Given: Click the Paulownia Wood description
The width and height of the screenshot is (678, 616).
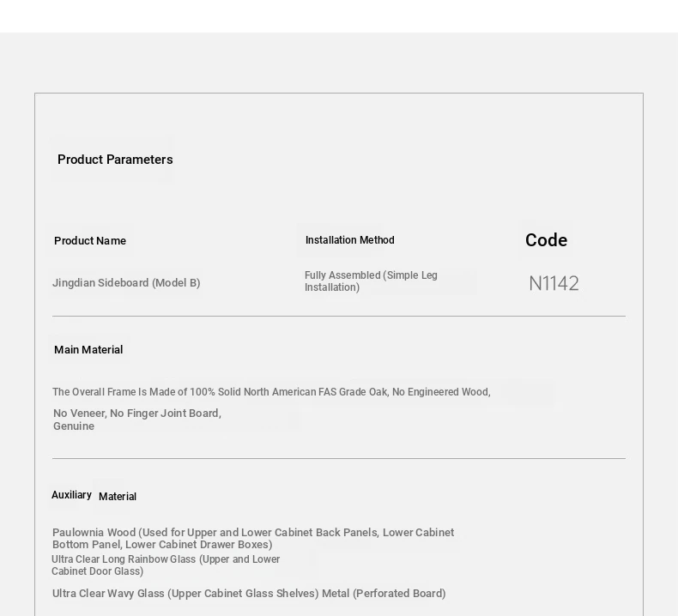Looking at the screenshot, I should pos(253,538).
